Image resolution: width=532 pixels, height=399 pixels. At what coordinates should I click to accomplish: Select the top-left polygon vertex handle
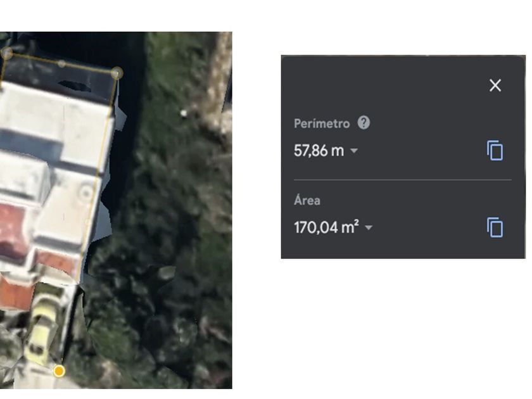6,53
